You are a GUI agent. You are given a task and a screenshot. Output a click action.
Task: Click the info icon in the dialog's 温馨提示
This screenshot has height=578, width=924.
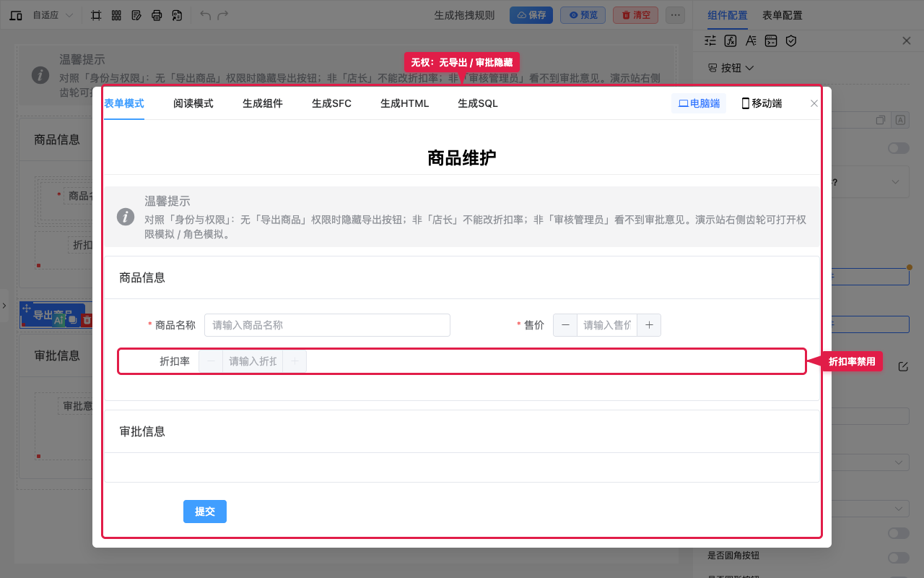[126, 217]
